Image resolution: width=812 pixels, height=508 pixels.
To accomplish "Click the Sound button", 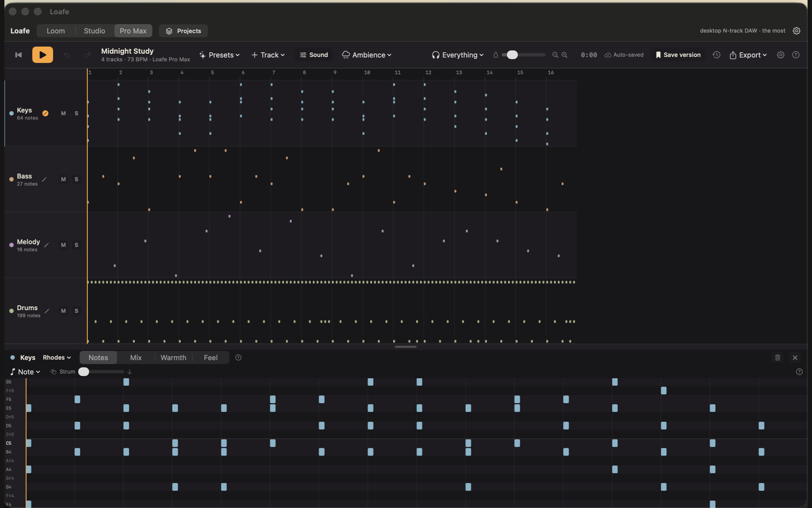I will pyautogui.click(x=314, y=55).
